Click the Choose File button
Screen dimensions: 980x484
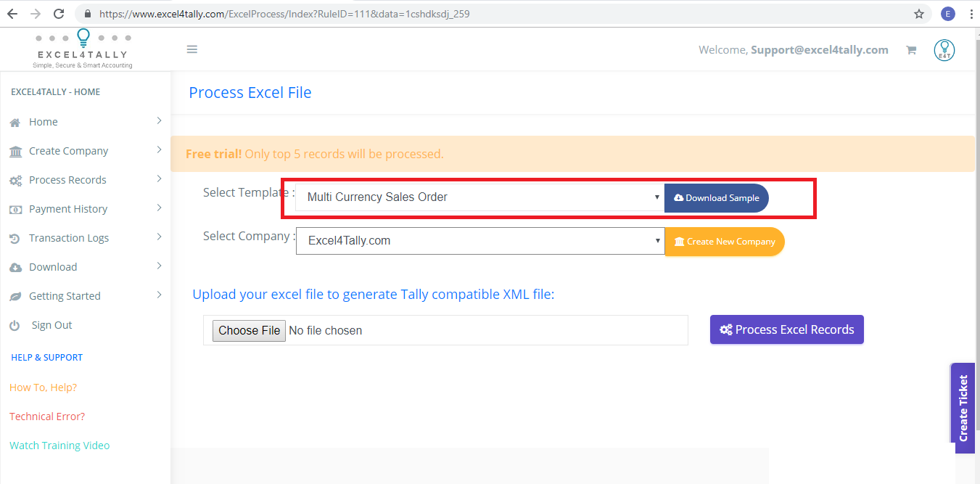[x=249, y=331]
